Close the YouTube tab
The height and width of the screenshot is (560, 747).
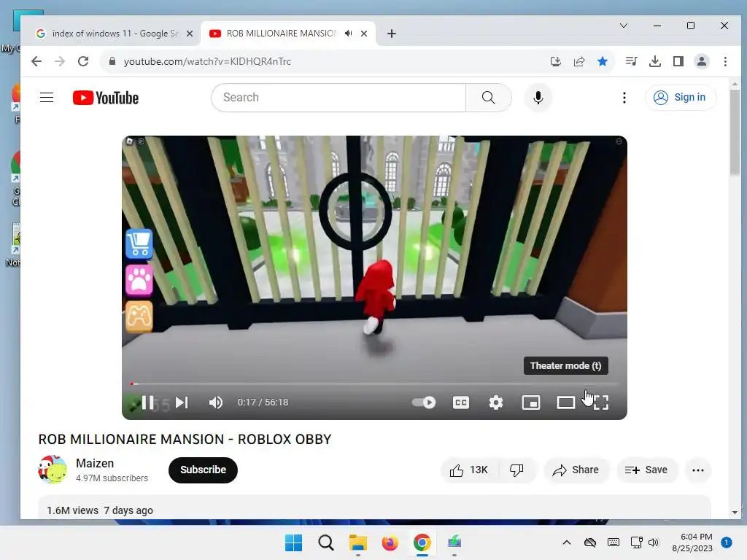pyautogui.click(x=364, y=34)
